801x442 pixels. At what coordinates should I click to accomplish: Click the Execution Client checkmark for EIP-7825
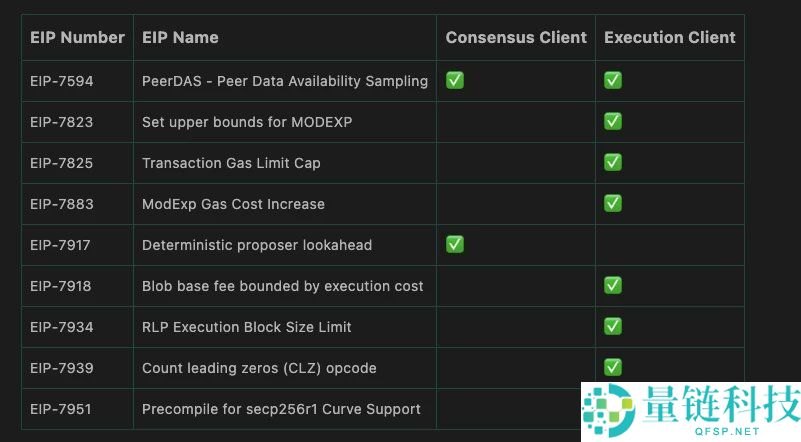[x=613, y=162]
